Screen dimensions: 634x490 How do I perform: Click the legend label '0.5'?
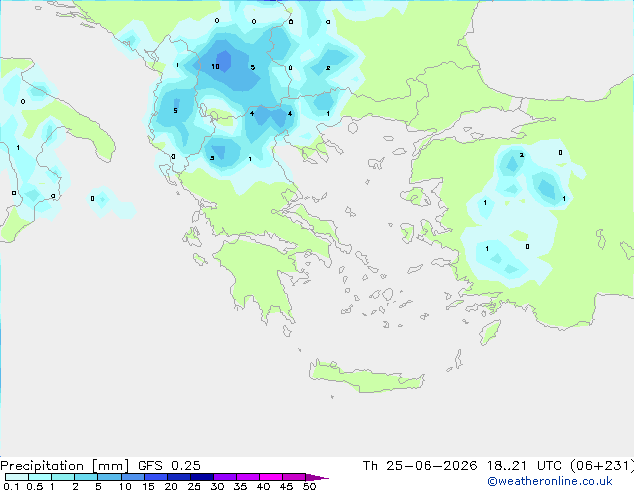[35, 486]
